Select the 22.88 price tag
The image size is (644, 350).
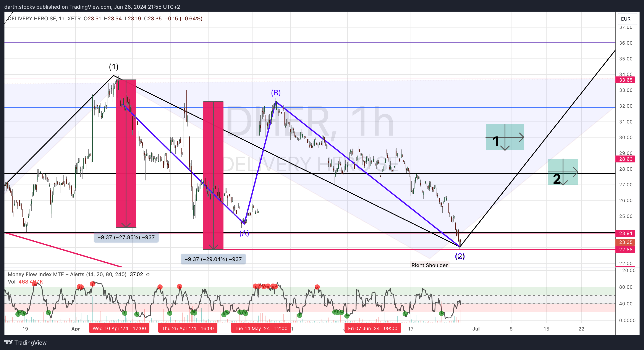point(626,250)
